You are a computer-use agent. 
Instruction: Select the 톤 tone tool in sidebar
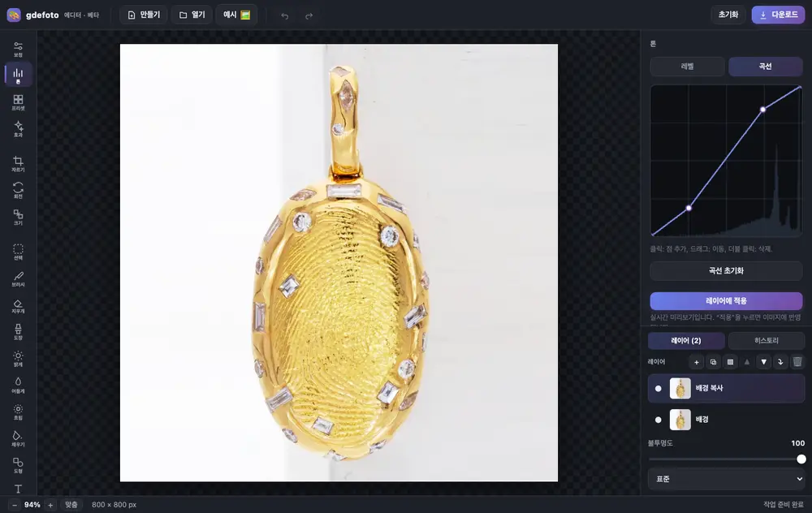coord(18,75)
